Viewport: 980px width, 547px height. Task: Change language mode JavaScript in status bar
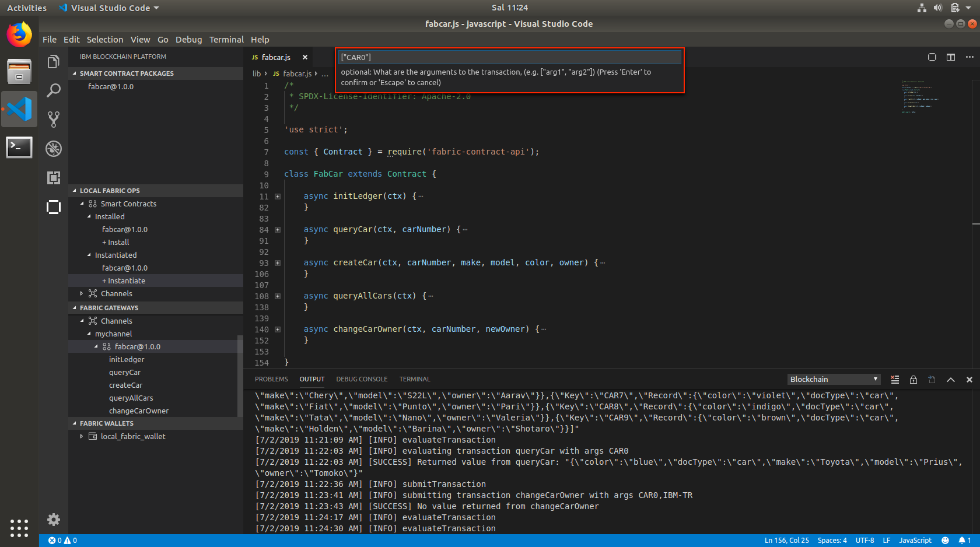(x=915, y=541)
